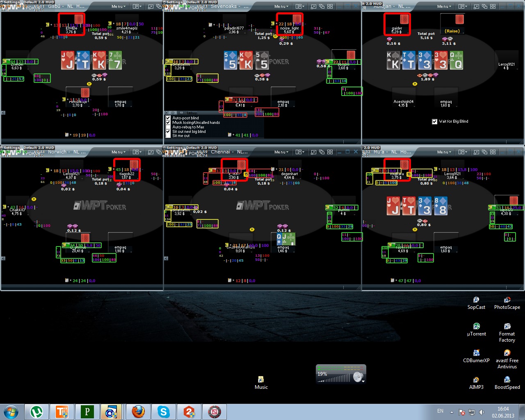Enable Auto-rebuy to Max checkbox
The image size is (525, 420).
click(x=168, y=127)
